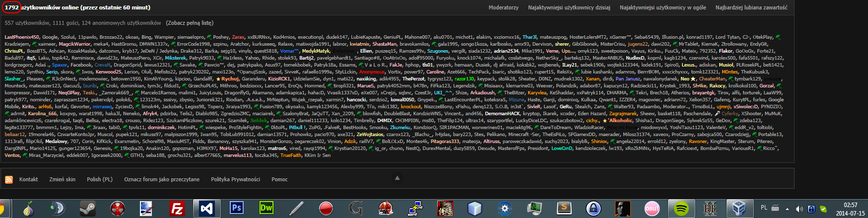The width and height of the screenshot is (868, 218).
Task: Open the WarZ game icon
Action: tap(386, 208)
